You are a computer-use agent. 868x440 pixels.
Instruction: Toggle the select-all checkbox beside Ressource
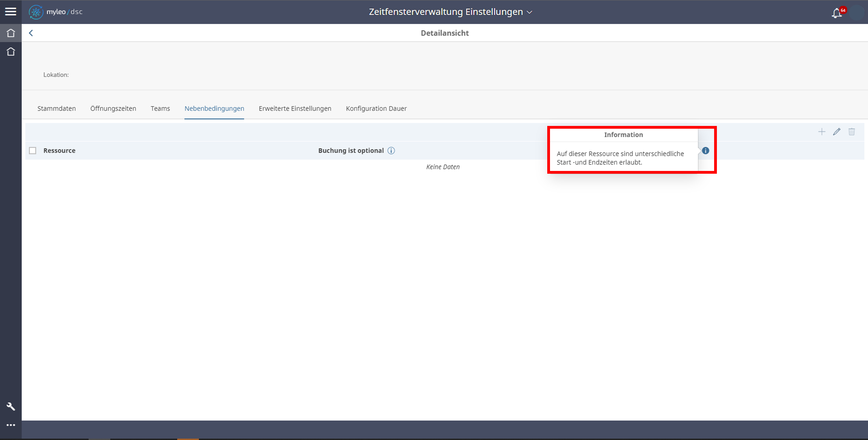(x=33, y=150)
